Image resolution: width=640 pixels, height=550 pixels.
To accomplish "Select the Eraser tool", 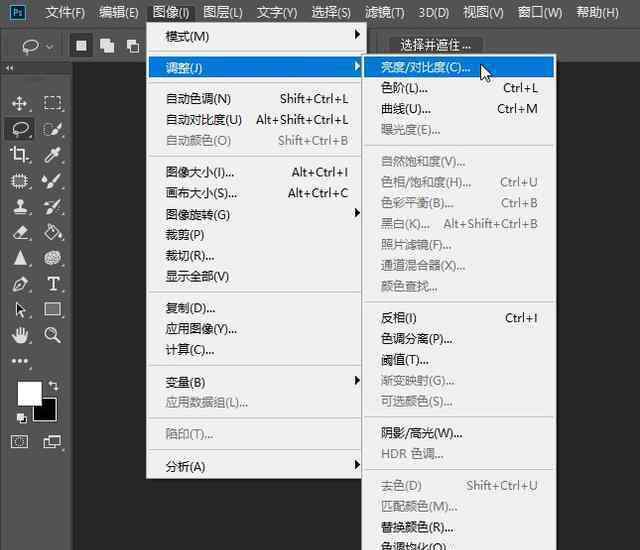I will (x=20, y=232).
